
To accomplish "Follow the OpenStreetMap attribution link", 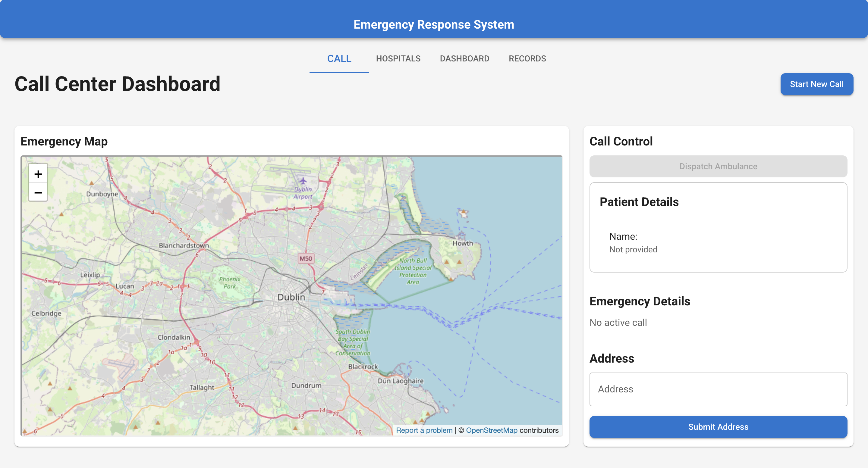I will [491, 430].
